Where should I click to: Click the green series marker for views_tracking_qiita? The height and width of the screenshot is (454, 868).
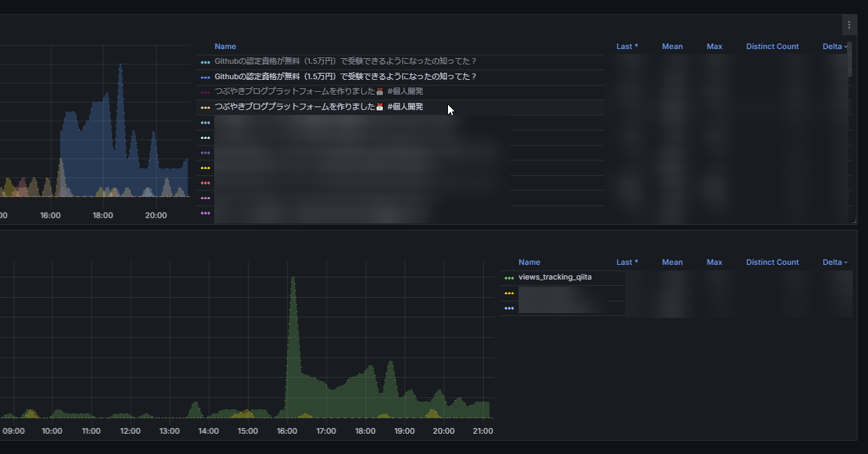point(509,278)
